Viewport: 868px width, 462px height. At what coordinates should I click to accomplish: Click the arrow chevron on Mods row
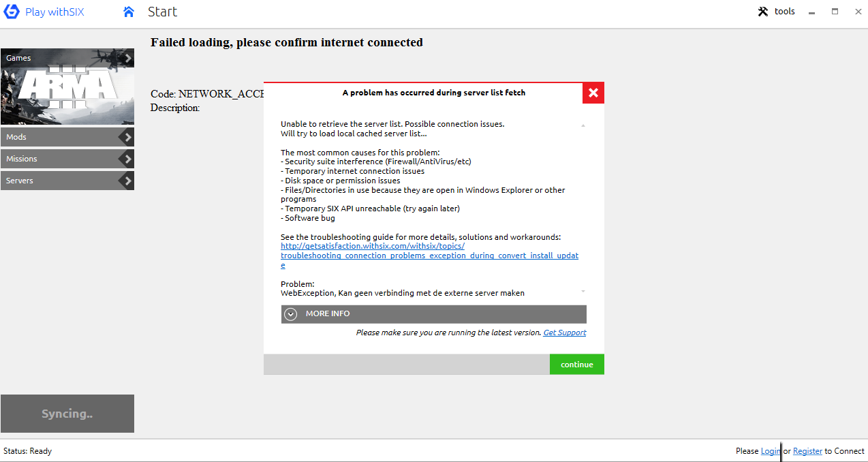[x=127, y=137]
